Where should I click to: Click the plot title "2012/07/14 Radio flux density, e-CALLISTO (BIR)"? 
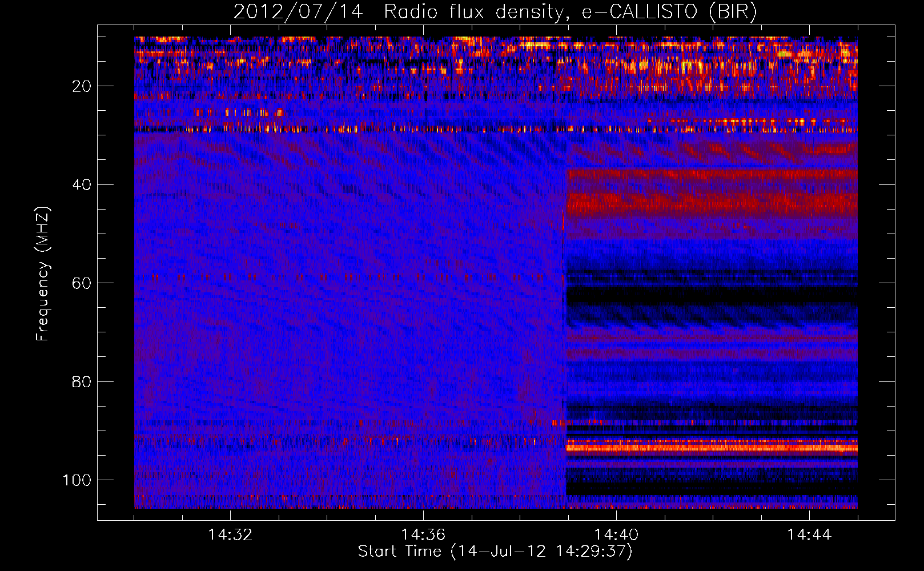(x=495, y=11)
